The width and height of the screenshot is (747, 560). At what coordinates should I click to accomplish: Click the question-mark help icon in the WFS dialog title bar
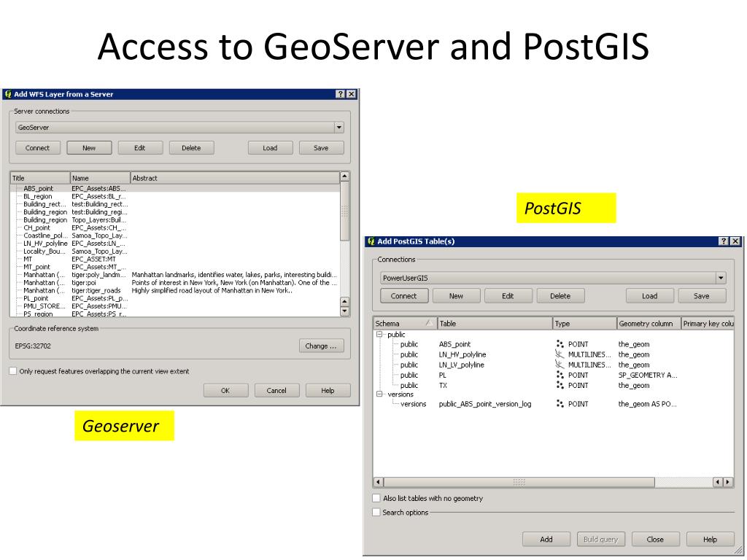point(341,94)
